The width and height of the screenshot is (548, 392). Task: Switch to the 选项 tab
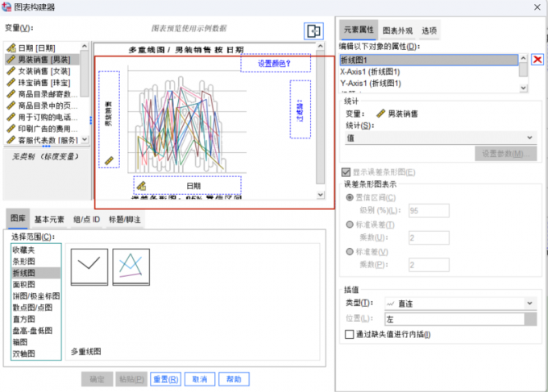[x=429, y=31]
